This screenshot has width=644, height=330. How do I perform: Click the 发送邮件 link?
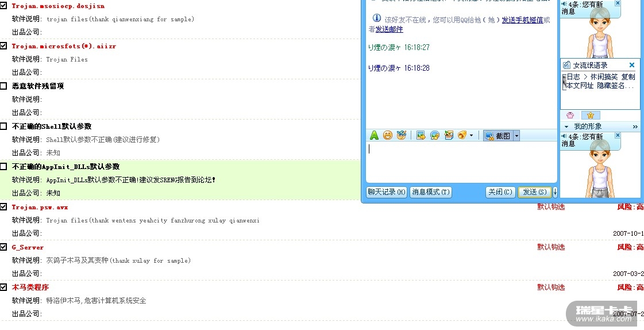(390, 29)
